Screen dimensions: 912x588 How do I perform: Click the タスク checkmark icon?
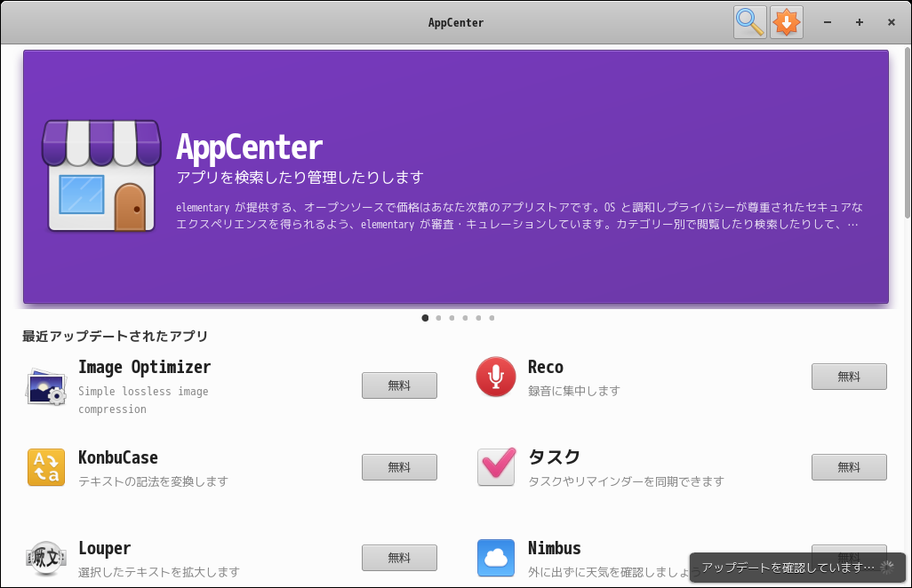pos(495,467)
